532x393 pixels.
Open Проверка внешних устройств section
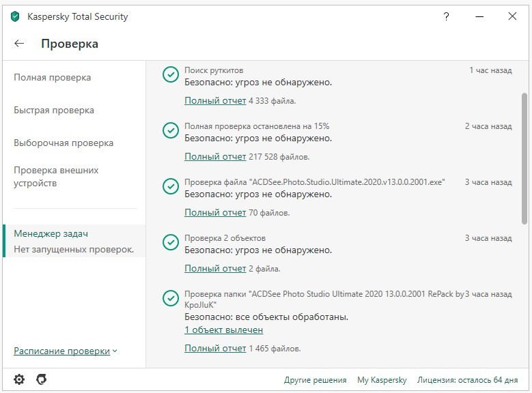point(56,177)
